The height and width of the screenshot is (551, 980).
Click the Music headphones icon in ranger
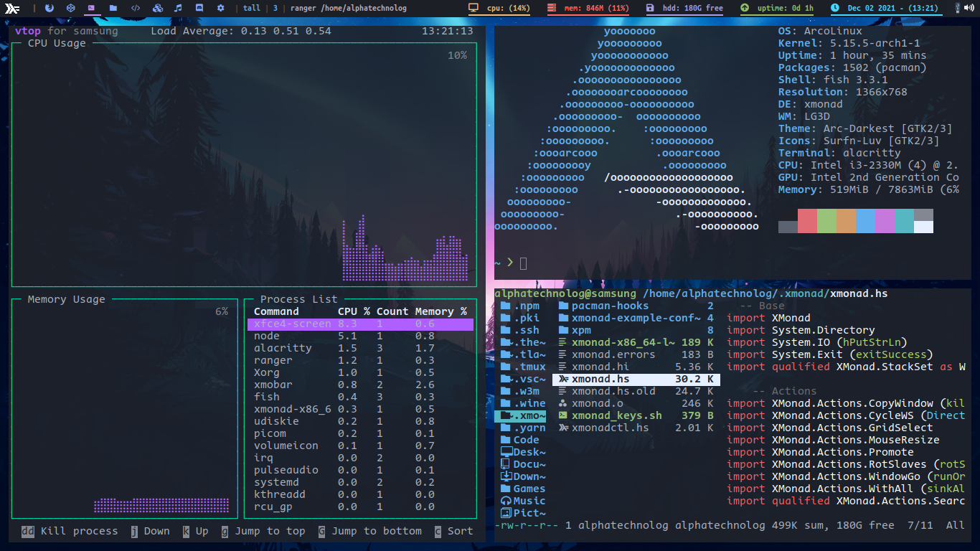(x=507, y=501)
